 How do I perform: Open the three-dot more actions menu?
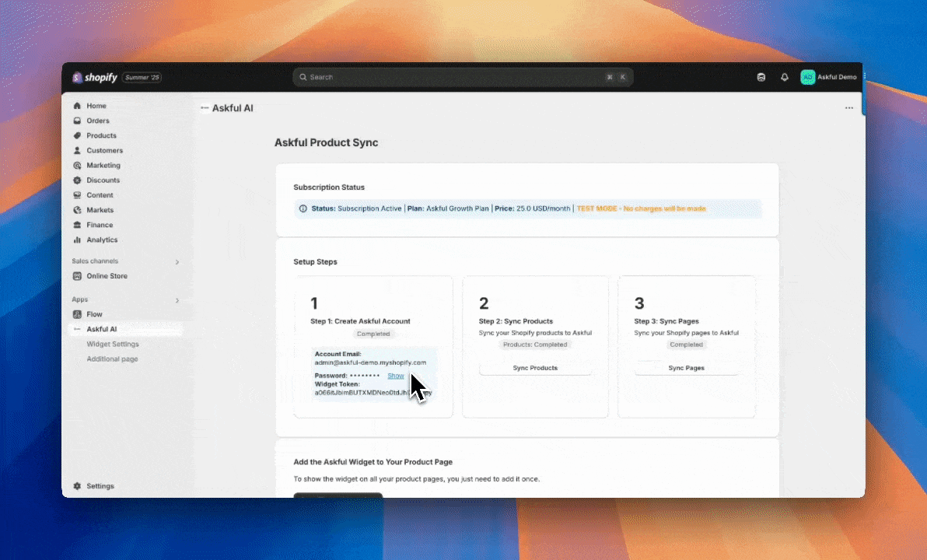pyautogui.click(x=849, y=108)
